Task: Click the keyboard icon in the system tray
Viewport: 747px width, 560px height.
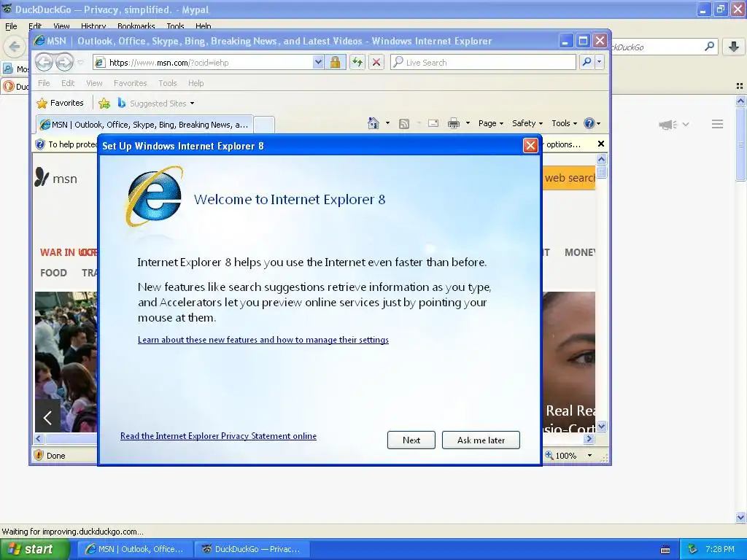Action: point(665,550)
